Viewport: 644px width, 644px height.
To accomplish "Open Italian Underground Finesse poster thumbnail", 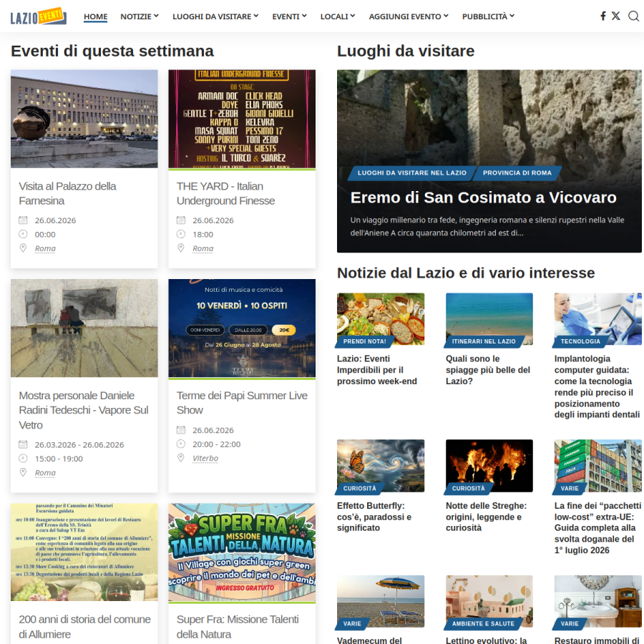I will [x=242, y=119].
